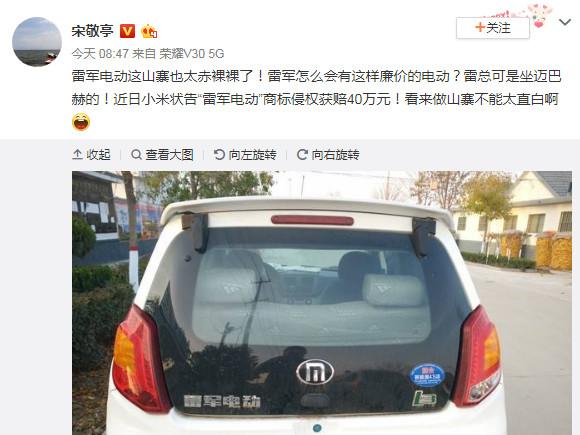Follow user with +关注 button
This screenshot has width=580, height=435.
[493, 28]
